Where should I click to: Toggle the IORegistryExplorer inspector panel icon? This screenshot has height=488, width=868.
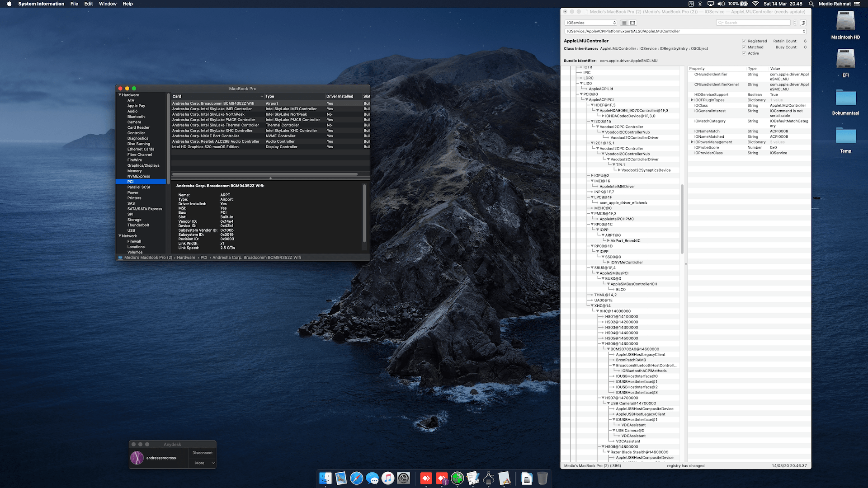[x=803, y=23]
